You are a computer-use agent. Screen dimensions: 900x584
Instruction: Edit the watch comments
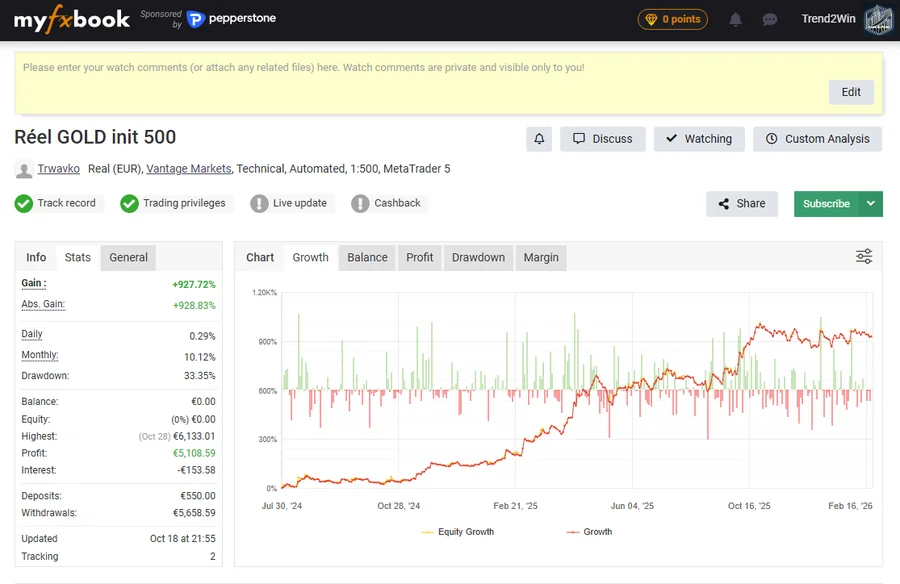click(x=851, y=92)
